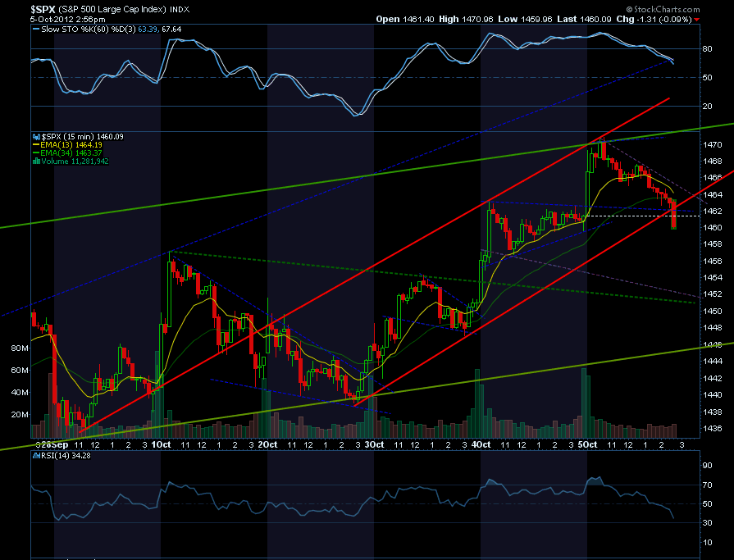Click the $SPX ticker symbol in the title
The image size is (734, 560).
pyautogui.click(x=43, y=9)
